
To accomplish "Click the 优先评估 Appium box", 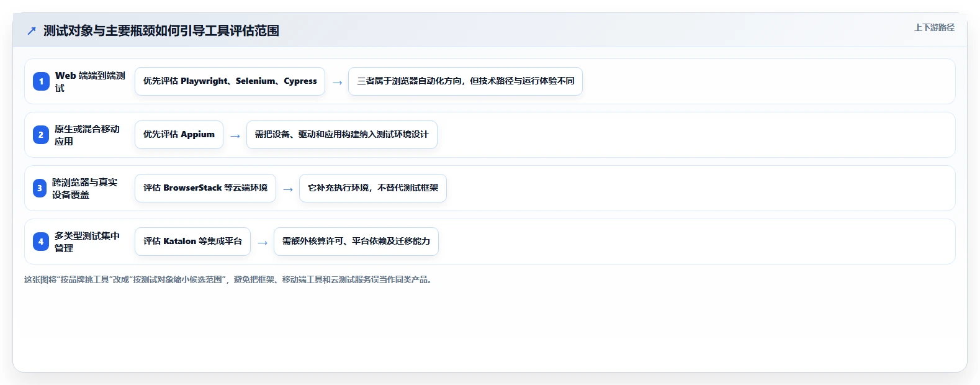I will (x=179, y=135).
